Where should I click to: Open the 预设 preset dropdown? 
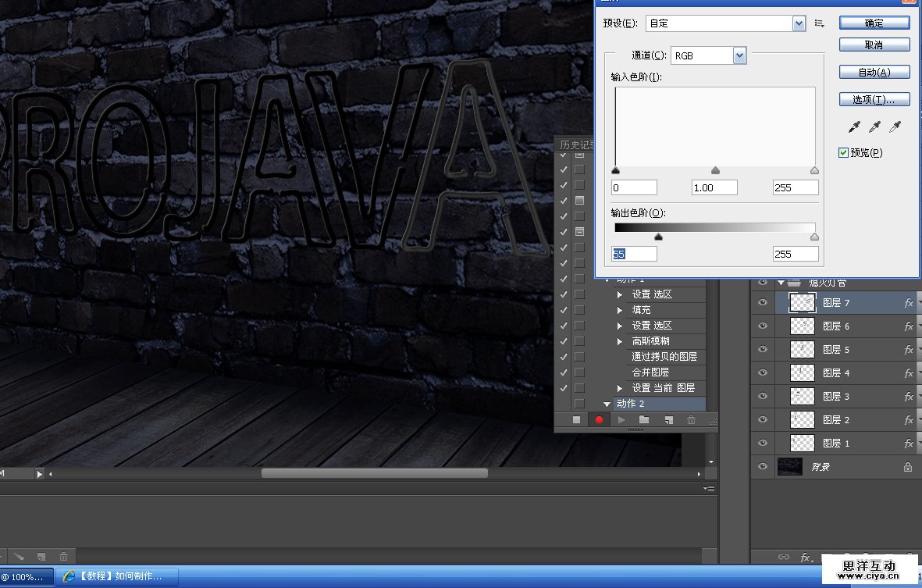799,23
